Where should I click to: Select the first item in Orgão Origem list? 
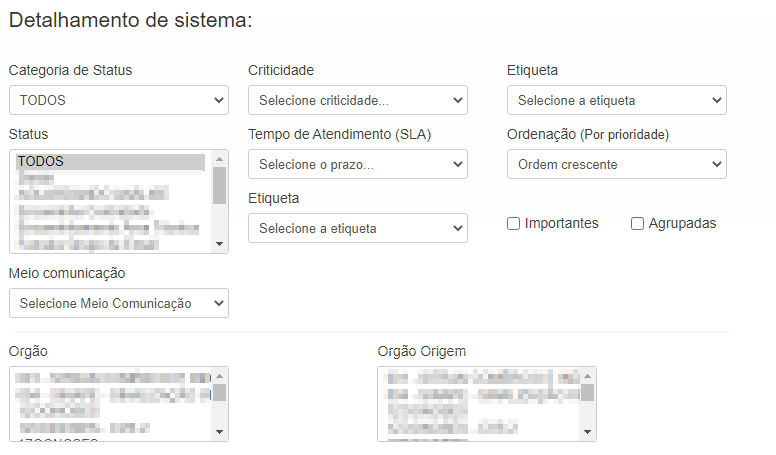coord(483,378)
